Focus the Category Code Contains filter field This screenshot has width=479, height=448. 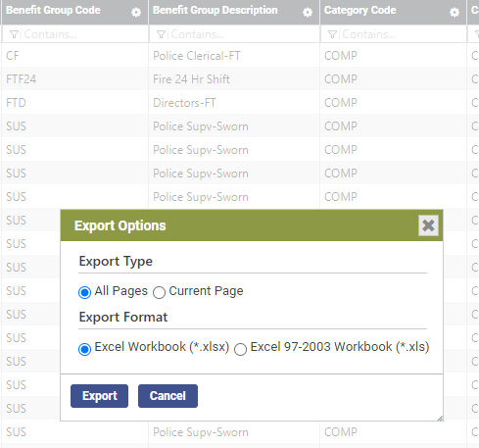pos(403,34)
